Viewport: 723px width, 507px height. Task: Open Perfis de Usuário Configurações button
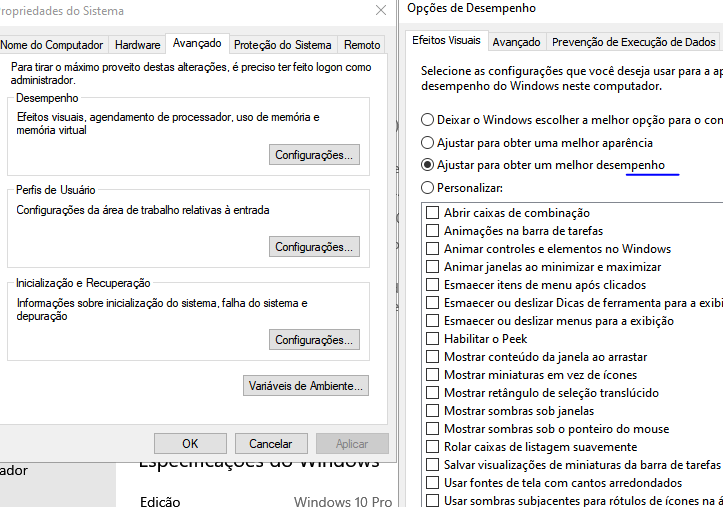click(314, 247)
